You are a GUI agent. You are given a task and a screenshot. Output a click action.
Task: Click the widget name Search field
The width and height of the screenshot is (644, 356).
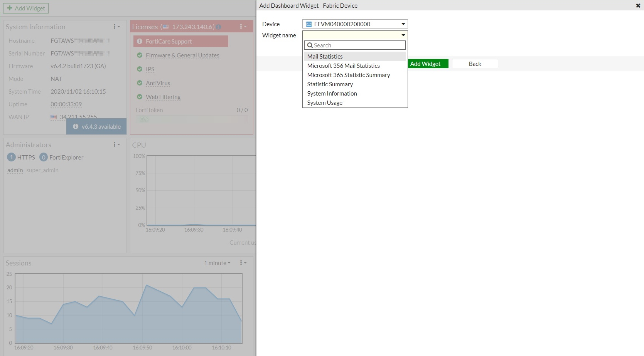coord(359,45)
